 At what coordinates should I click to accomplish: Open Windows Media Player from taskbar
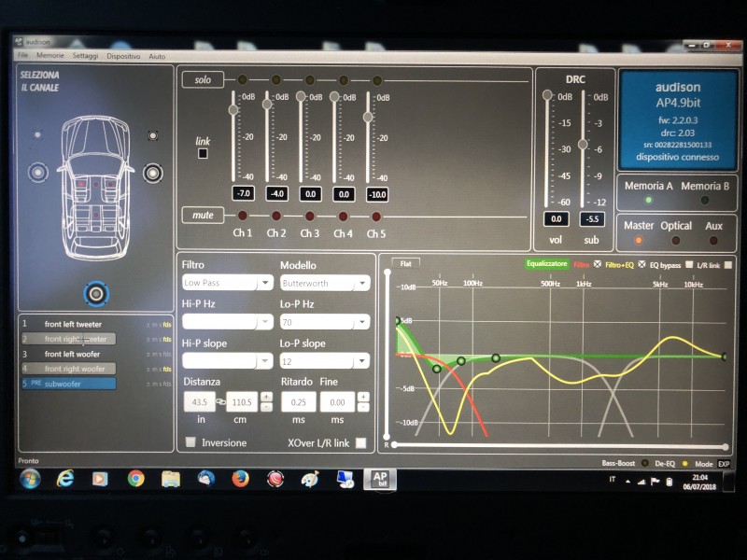pyautogui.click(x=100, y=479)
